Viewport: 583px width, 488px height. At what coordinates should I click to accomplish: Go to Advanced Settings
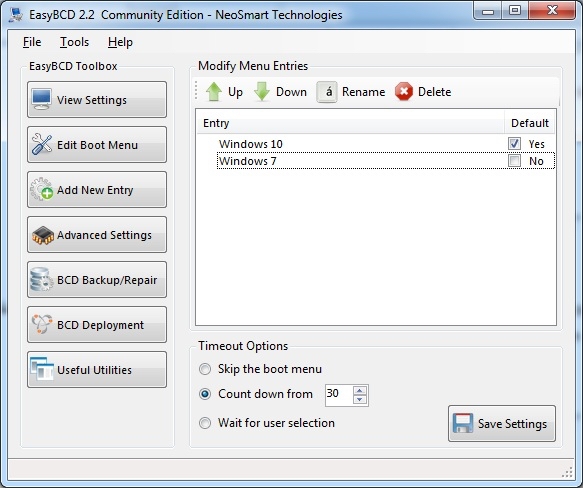coord(97,235)
